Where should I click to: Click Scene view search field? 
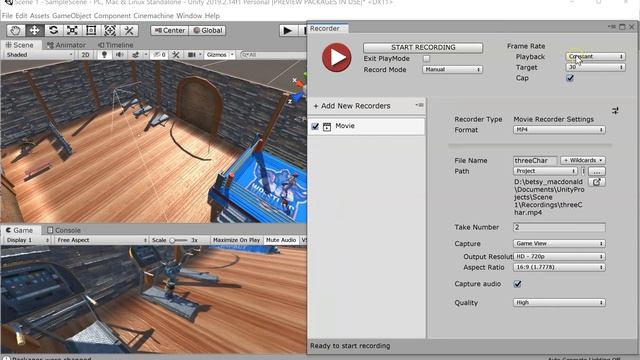(273, 55)
